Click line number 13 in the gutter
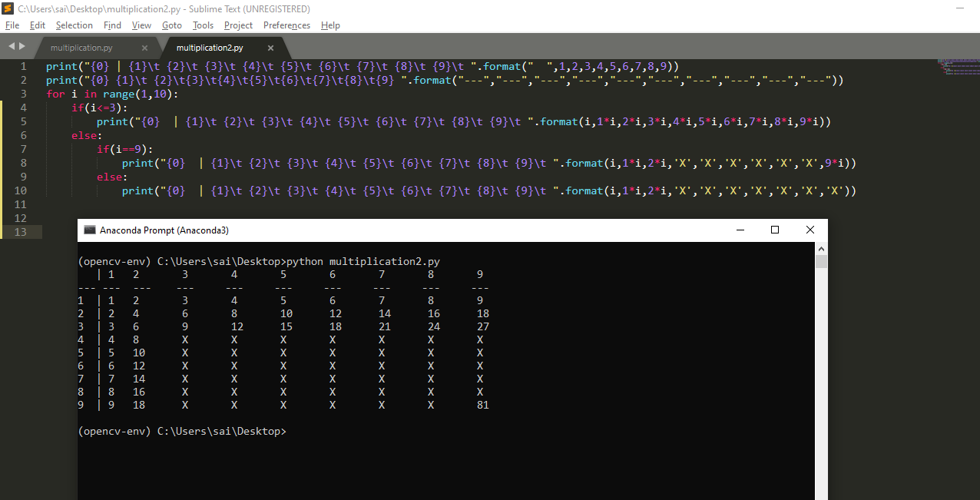This screenshot has width=980, height=500. click(21, 233)
